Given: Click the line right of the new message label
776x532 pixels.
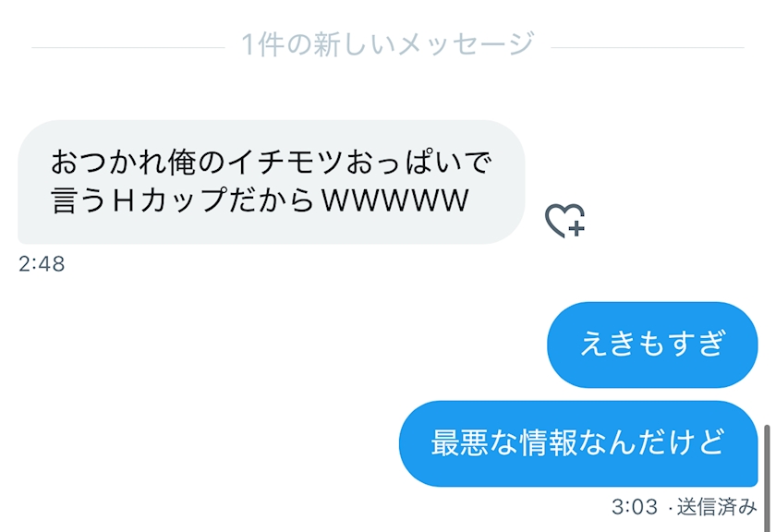Looking at the screenshot, I should tap(648, 48).
